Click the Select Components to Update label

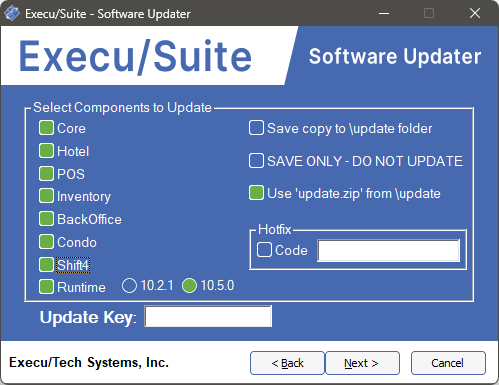pos(122,107)
